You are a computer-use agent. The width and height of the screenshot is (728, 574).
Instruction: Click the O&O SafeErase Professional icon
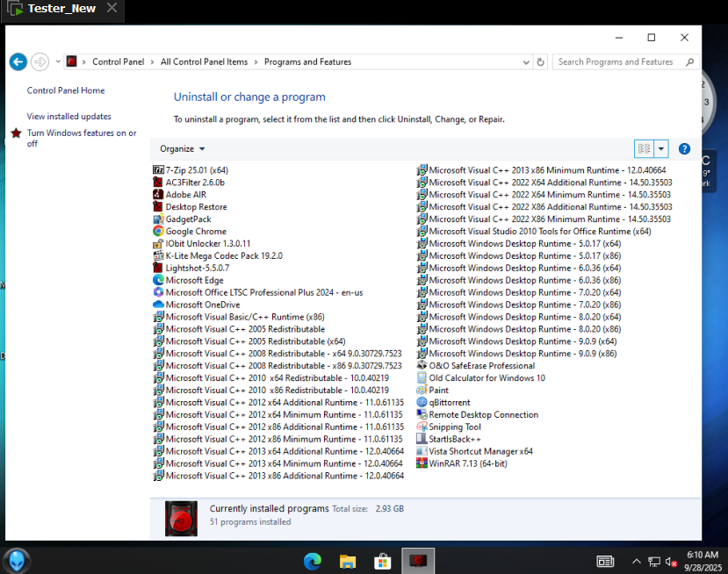tap(422, 366)
